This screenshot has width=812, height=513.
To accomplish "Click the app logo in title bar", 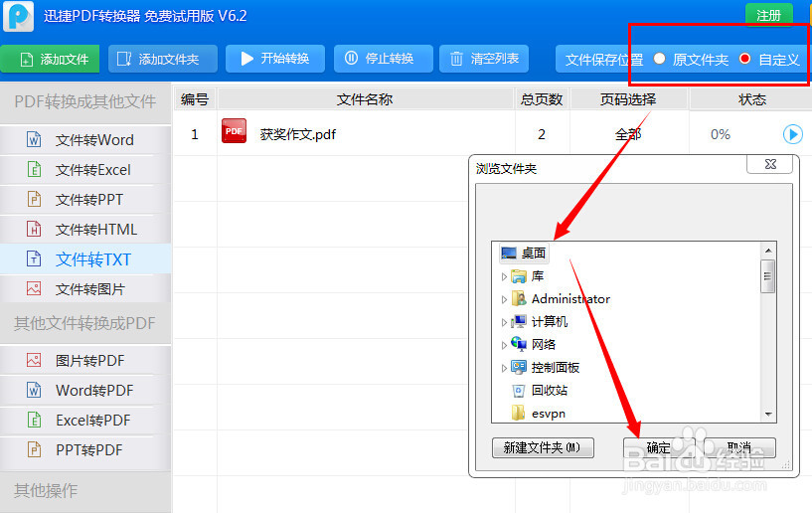I will pos(18,16).
